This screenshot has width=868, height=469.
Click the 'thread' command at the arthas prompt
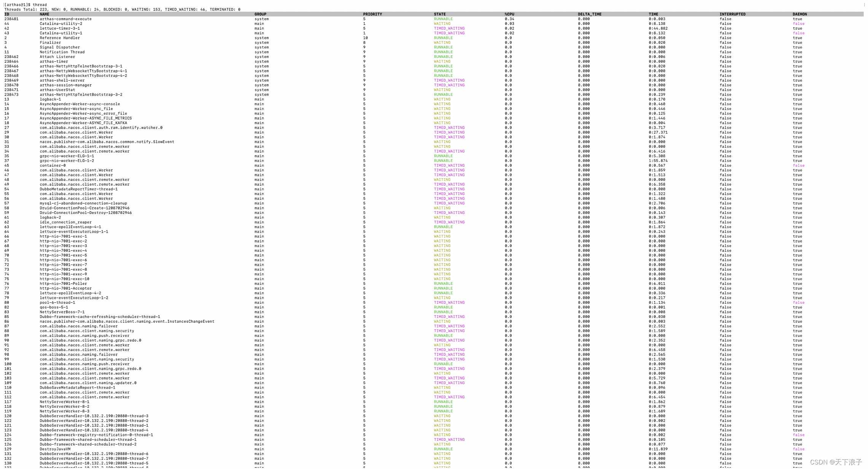[x=40, y=5]
